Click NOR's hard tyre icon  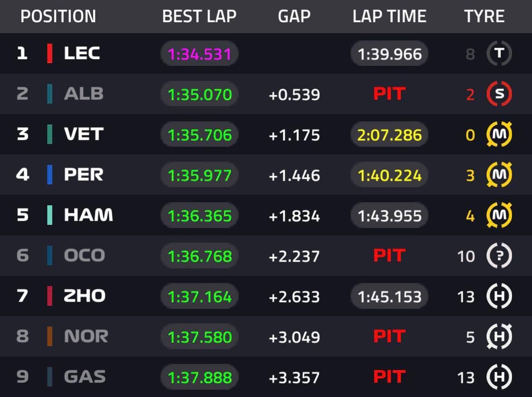coord(499,337)
